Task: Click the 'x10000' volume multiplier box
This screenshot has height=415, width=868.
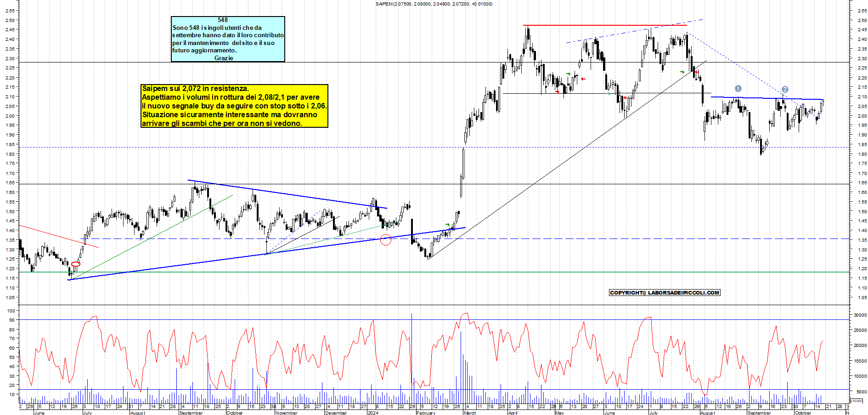Action: click(857, 401)
